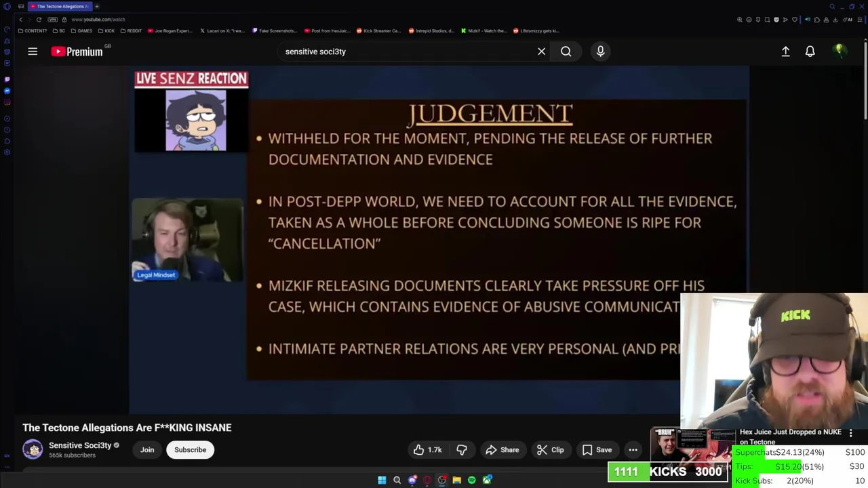The height and width of the screenshot is (488, 868).
Task: Open 'Joe Rogan Experi...' bookmark
Action: pyautogui.click(x=170, y=30)
